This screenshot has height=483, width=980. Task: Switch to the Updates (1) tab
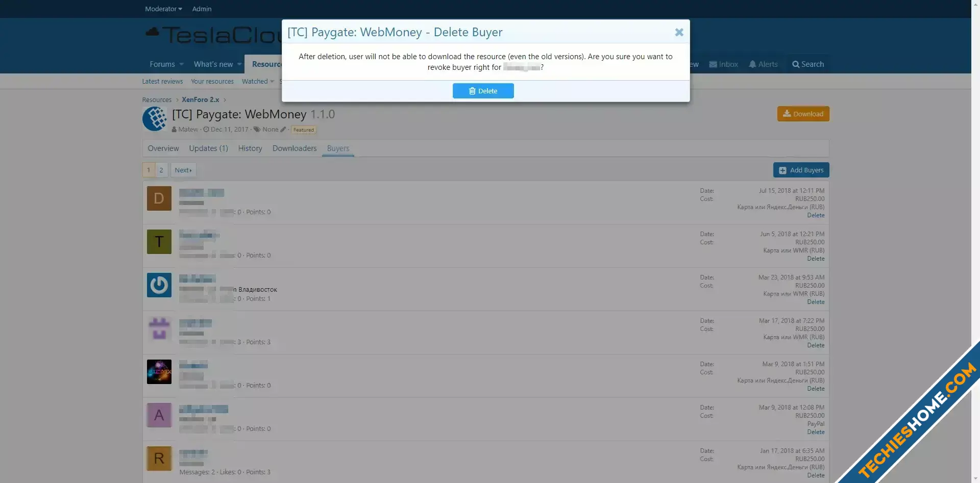coord(208,148)
